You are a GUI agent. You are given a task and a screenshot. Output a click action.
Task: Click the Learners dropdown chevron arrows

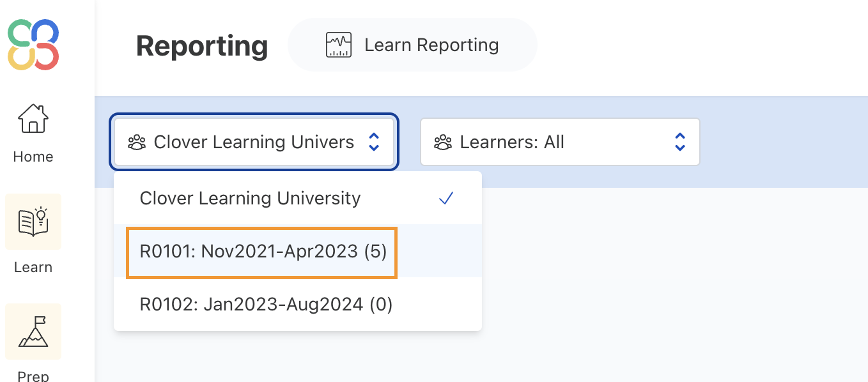[680, 142]
